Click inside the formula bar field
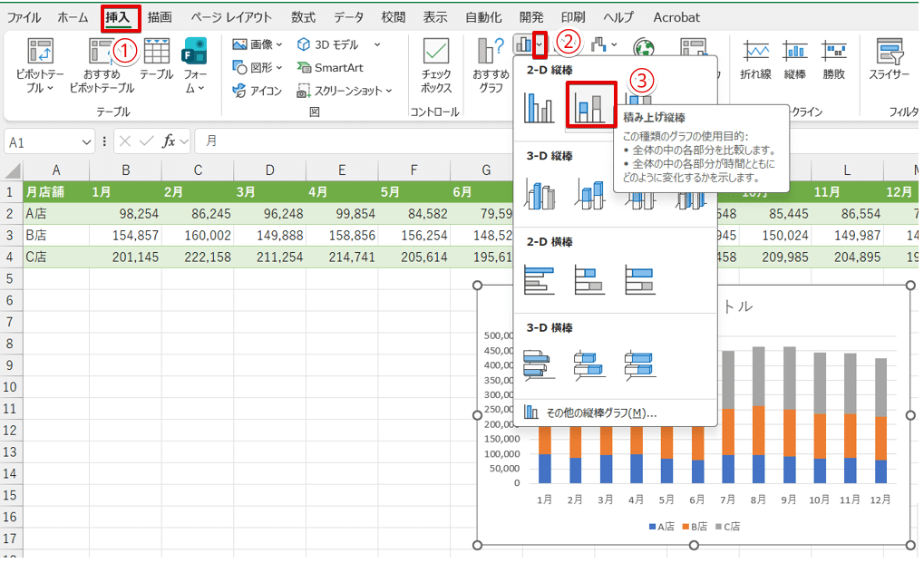 (x=544, y=141)
